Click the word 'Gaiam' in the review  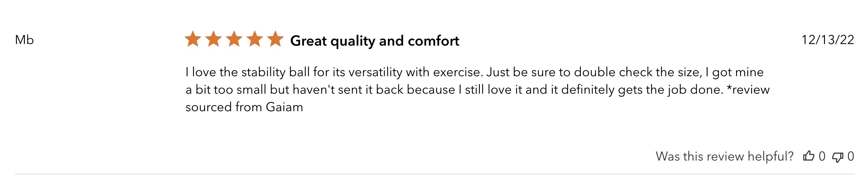pos(284,107)
